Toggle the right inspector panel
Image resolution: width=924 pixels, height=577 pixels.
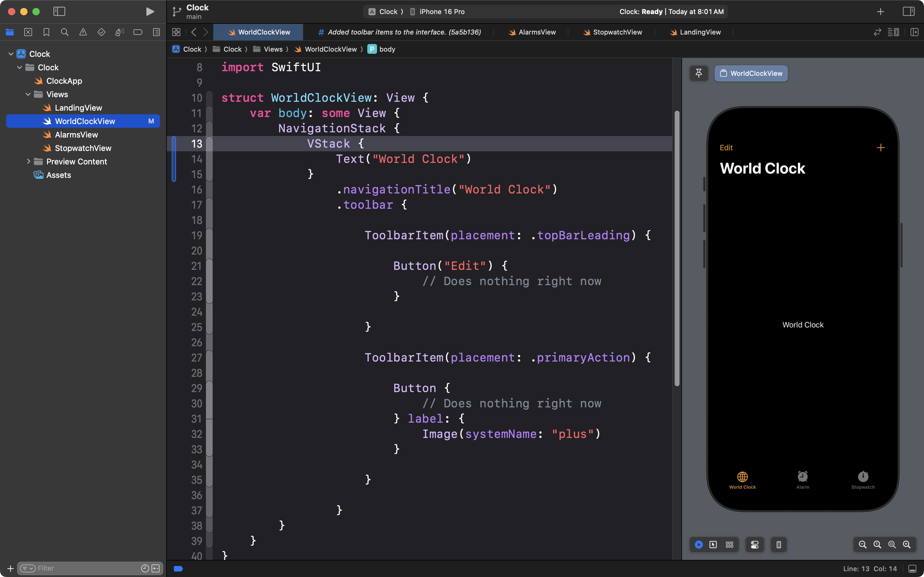908,11
